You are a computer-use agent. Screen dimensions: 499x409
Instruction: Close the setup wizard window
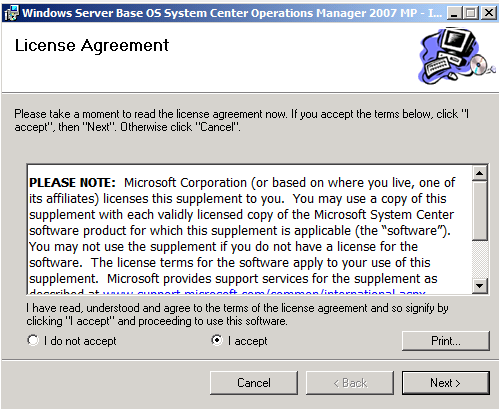[489, 13]
